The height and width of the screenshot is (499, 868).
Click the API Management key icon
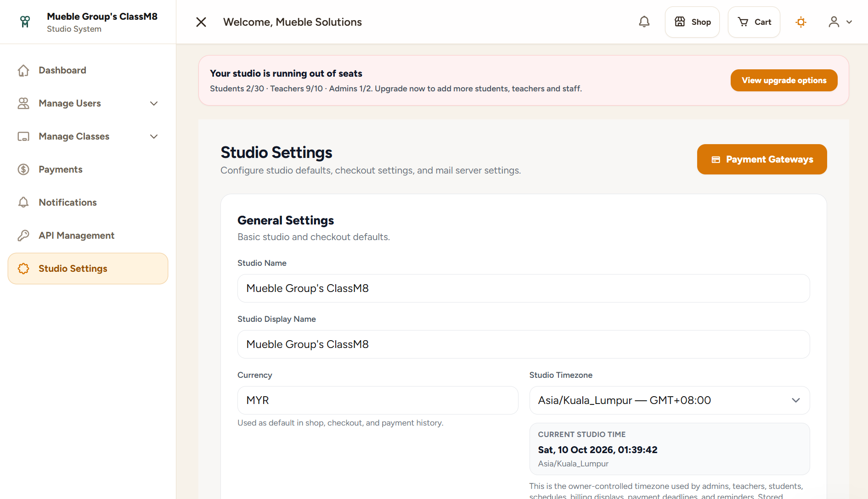23,235
